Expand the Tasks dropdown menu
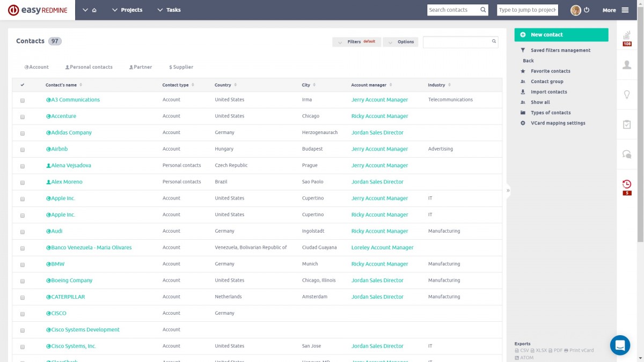644x362 pixels. tap(169, 10)
